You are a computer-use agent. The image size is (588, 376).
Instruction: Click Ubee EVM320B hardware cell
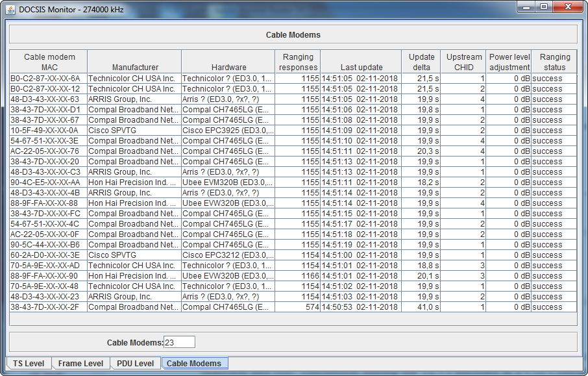tap(228, 182)
